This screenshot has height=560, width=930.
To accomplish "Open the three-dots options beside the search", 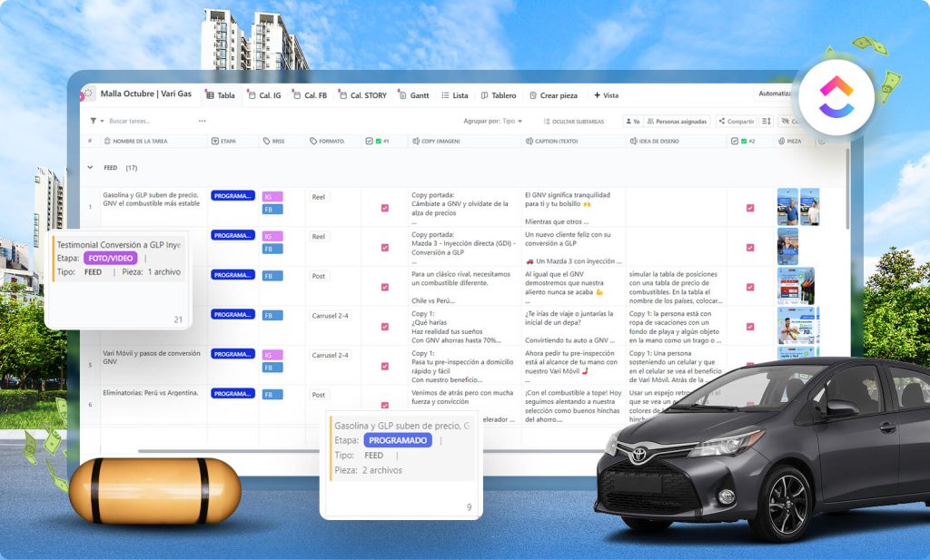I will click(x=203, y=121).
